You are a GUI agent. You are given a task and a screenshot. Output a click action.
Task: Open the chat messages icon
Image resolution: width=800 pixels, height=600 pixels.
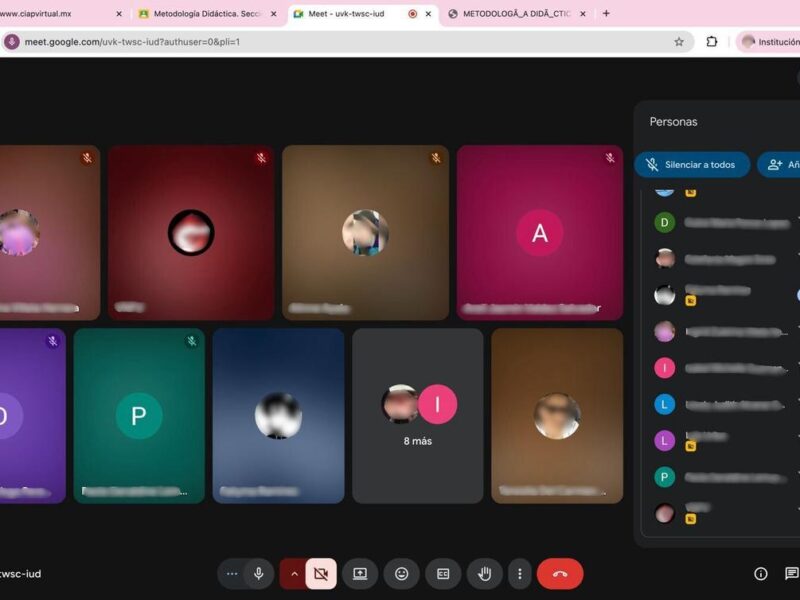click(791, 573)
